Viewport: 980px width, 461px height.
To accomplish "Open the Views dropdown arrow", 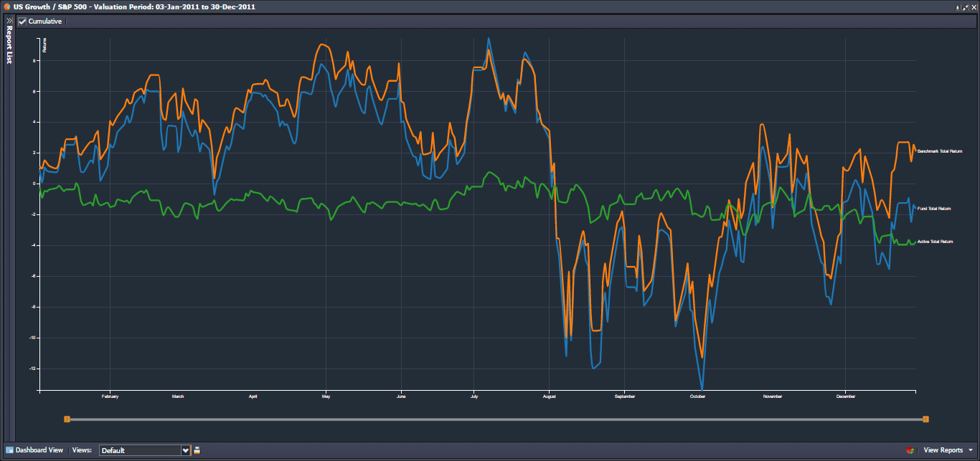I will (x=186, y=450).
